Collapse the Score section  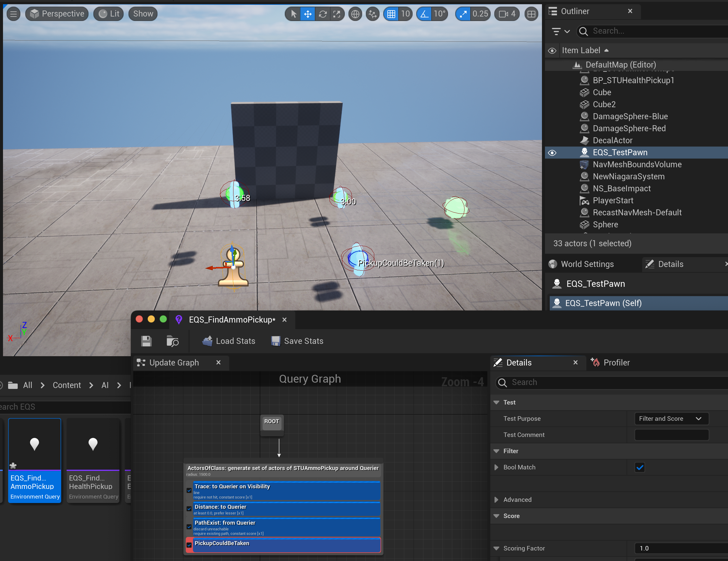[x=496, y=516]
